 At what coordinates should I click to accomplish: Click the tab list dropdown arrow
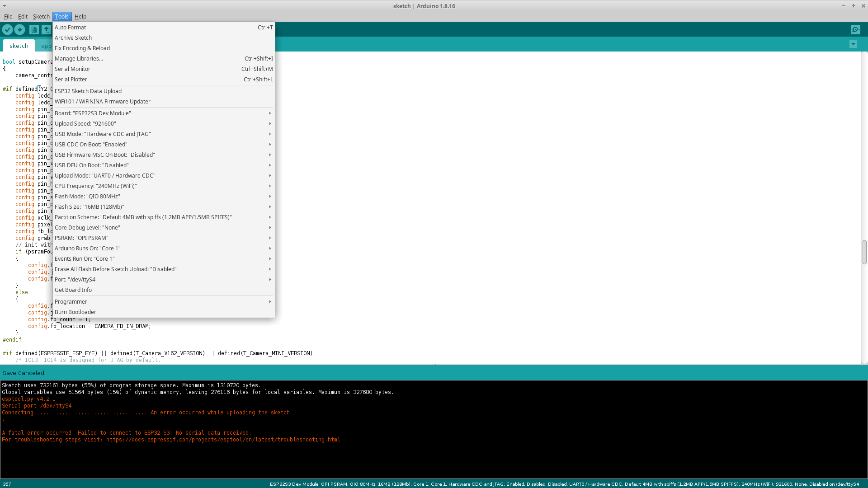pyautogui.click(x=853, y=44)
